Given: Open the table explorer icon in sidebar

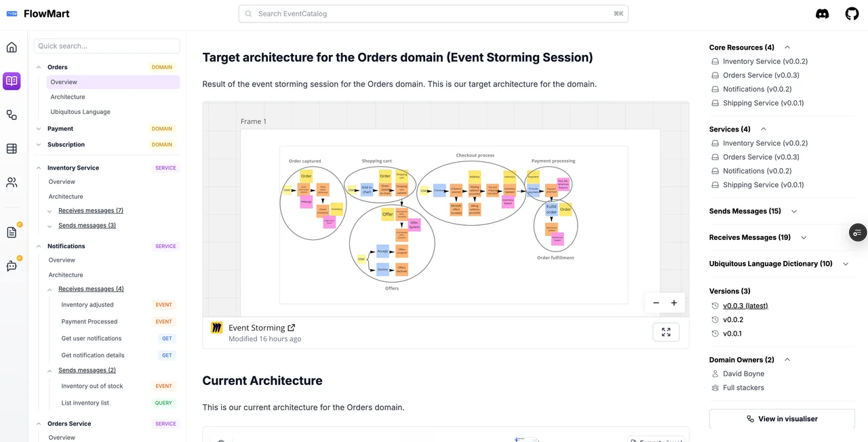Looking at the screenshot, I should coord(12,148).
